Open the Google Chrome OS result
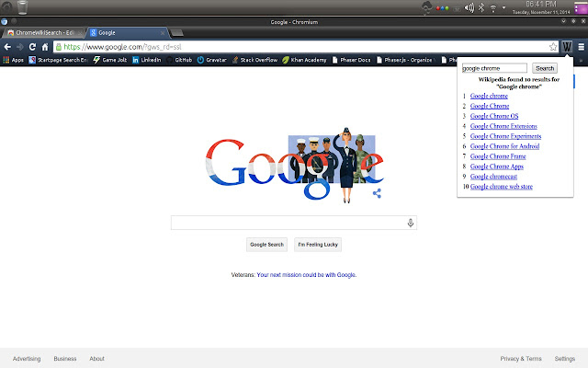This screenshot has height=368, width=588. (x=494, y=117)
